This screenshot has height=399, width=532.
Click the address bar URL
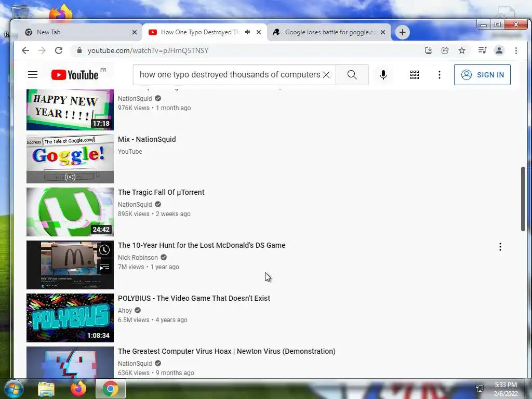148,50
